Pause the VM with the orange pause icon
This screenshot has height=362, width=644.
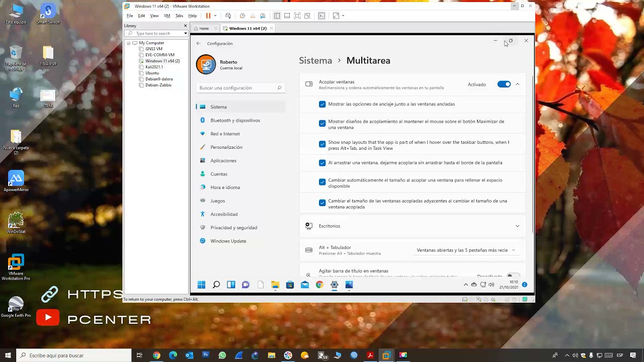coord(208,16)
